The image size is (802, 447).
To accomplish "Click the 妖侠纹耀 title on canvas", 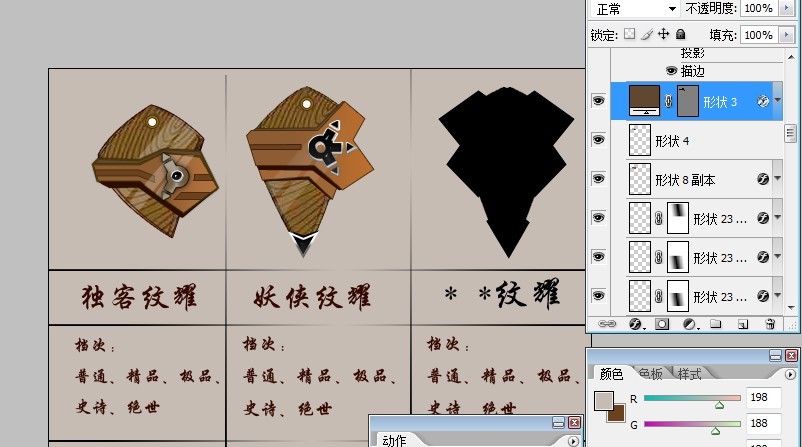I will (311, 297).
